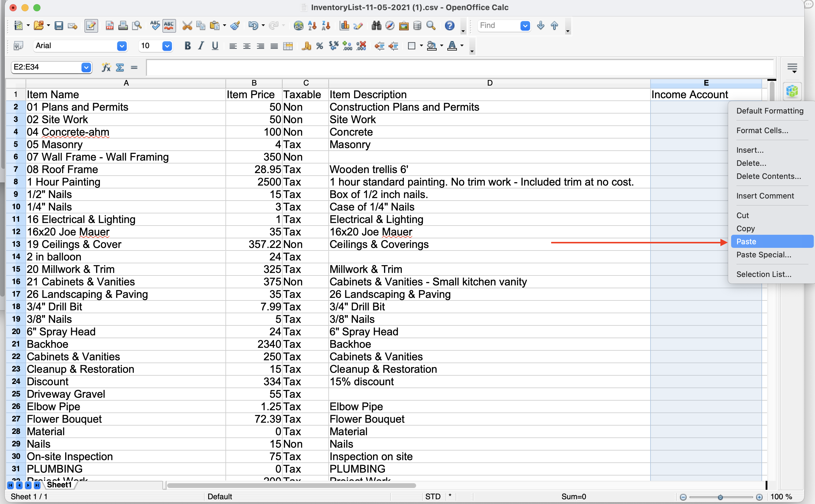The width and height of the screenshot is (815, 504).
Task: Click Find Next down arrow button
Action: pyautogui.click(x=540, y=26)
